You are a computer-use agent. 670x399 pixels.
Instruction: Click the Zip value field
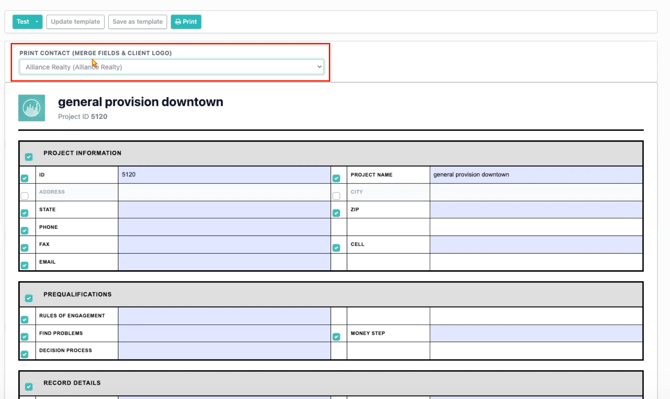point(536,210)
